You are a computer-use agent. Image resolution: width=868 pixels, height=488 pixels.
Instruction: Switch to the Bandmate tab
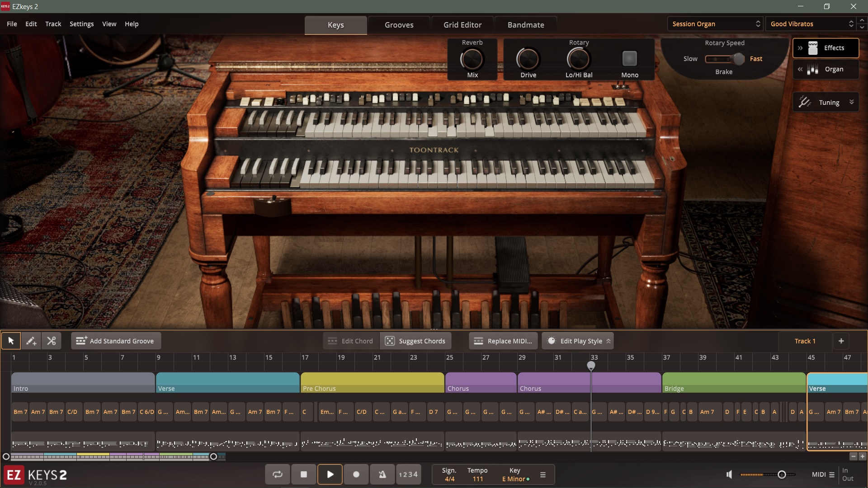click(526, 25)
